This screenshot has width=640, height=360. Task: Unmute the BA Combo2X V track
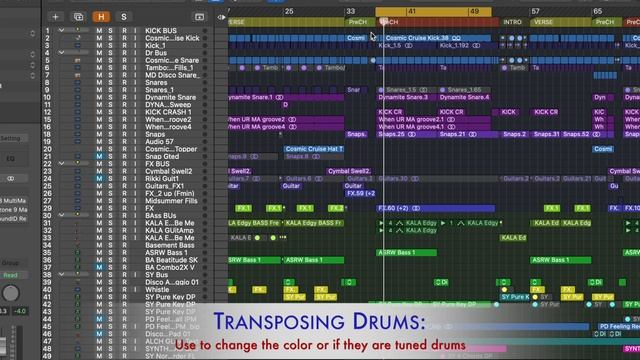coord(99,267)
